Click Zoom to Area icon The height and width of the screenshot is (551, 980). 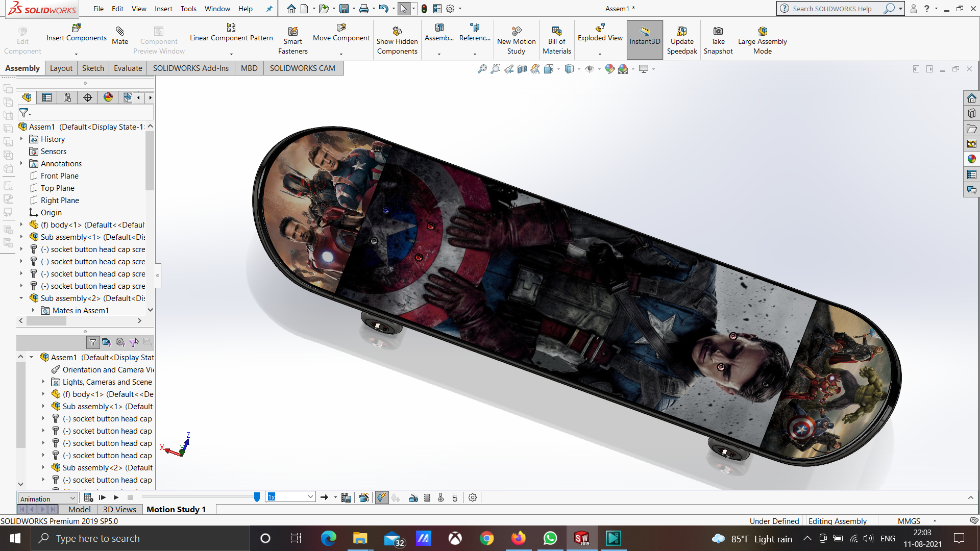[495, 69]
